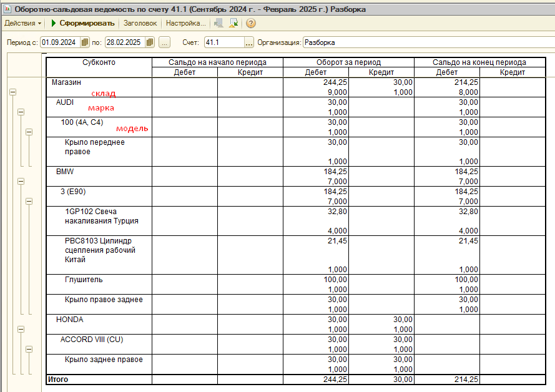Click the Заголовок toolbar button
Viewport: 555px width, 392px height.
[x=140, y=23]
